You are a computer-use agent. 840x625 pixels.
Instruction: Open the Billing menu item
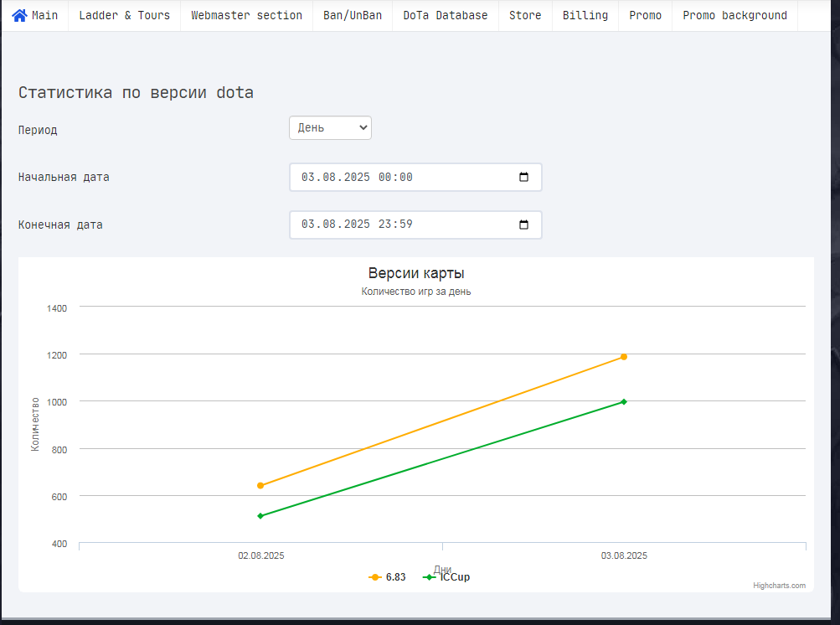point(585,16)
